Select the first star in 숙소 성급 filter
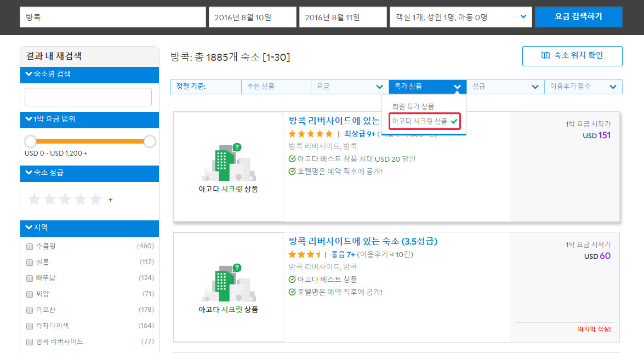This screenshot has width=644, height=353. (35, 200)
